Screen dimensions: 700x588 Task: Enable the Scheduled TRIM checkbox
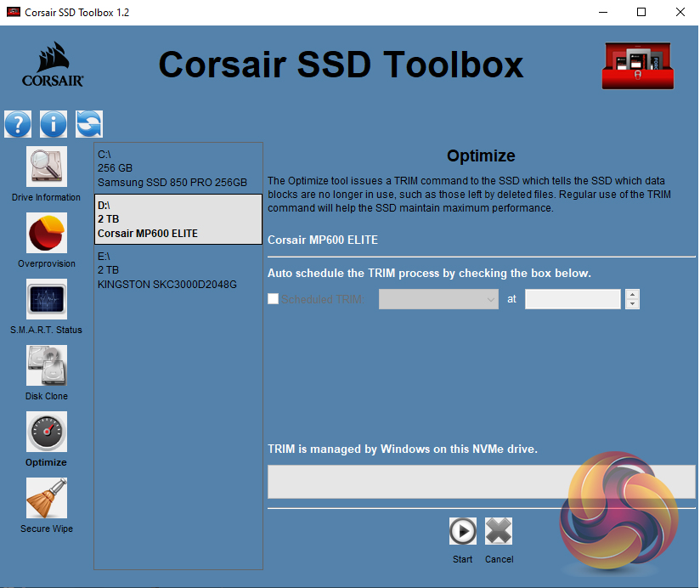pyautogui.click(x=273, y=299)
